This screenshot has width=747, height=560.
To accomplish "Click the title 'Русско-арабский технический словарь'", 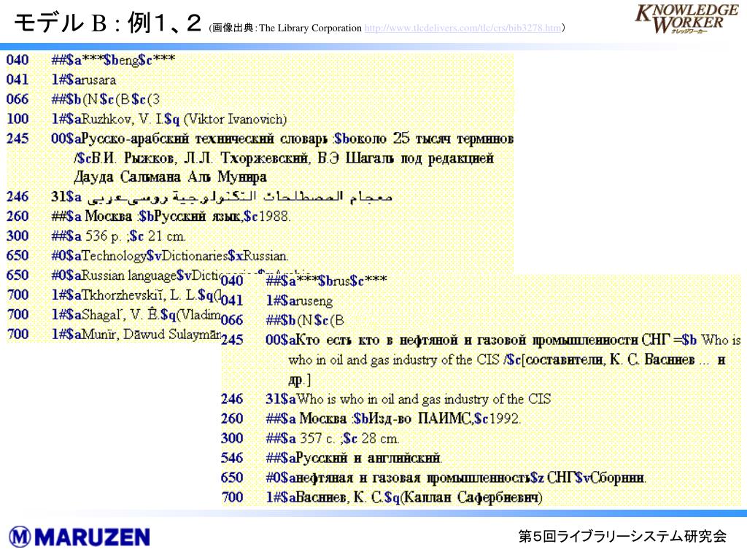I will [x=204, y=139].
